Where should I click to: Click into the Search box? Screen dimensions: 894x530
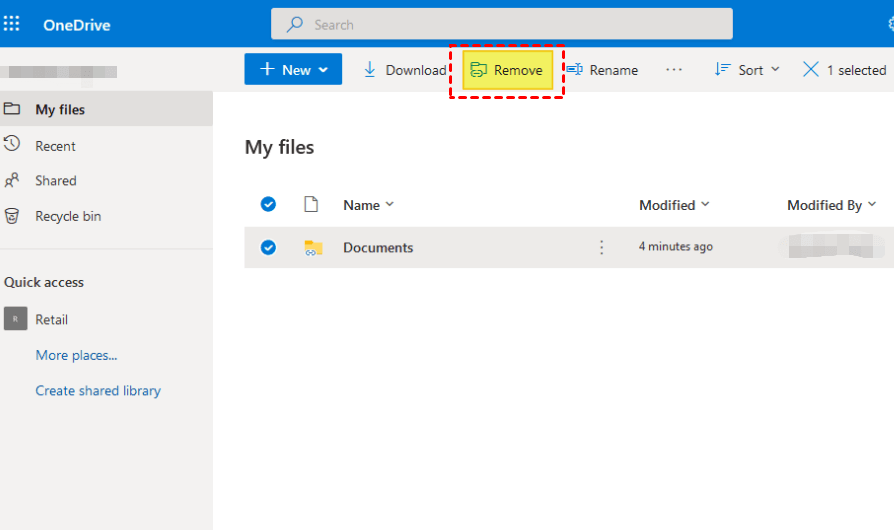coord(501,24)
